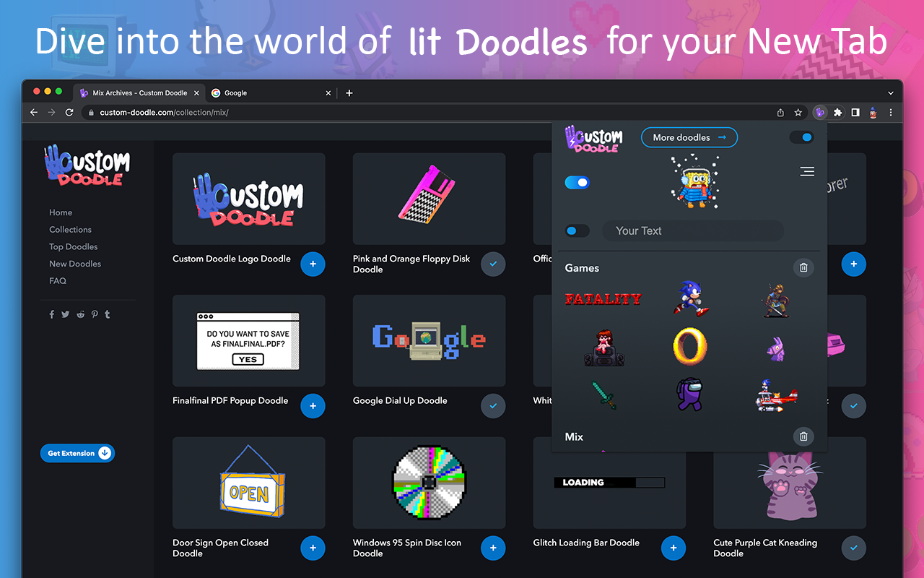Toggle the doodle image switch beside SpongeBob
The image size is (924, 578).
(577, 182)
